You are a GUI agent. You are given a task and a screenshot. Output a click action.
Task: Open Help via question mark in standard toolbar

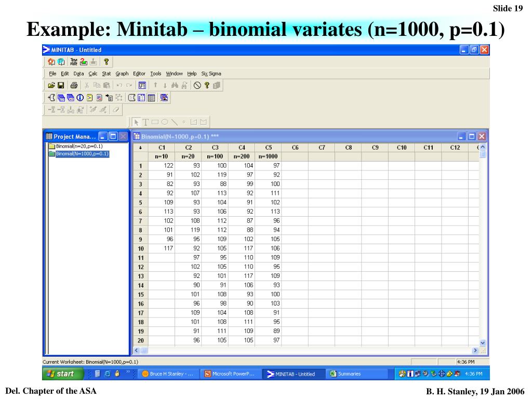click(x=207, y=86)
